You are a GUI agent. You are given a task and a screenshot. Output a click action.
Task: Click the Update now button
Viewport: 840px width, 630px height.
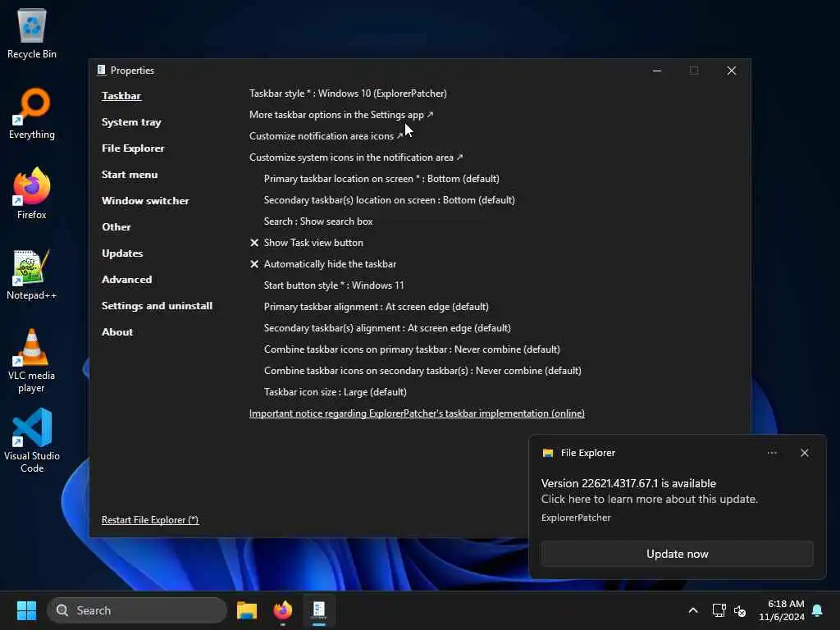coord(677,554)
